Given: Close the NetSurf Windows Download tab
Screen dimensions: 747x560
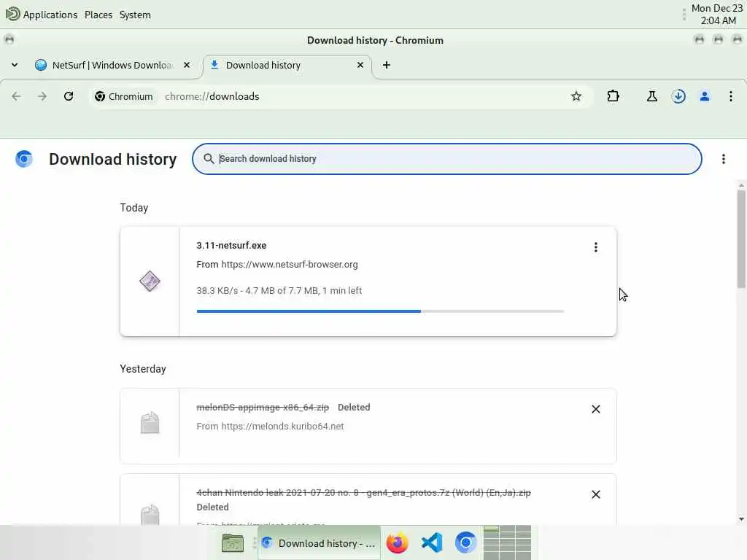Looking at the screenshot, I should (187, 65).
